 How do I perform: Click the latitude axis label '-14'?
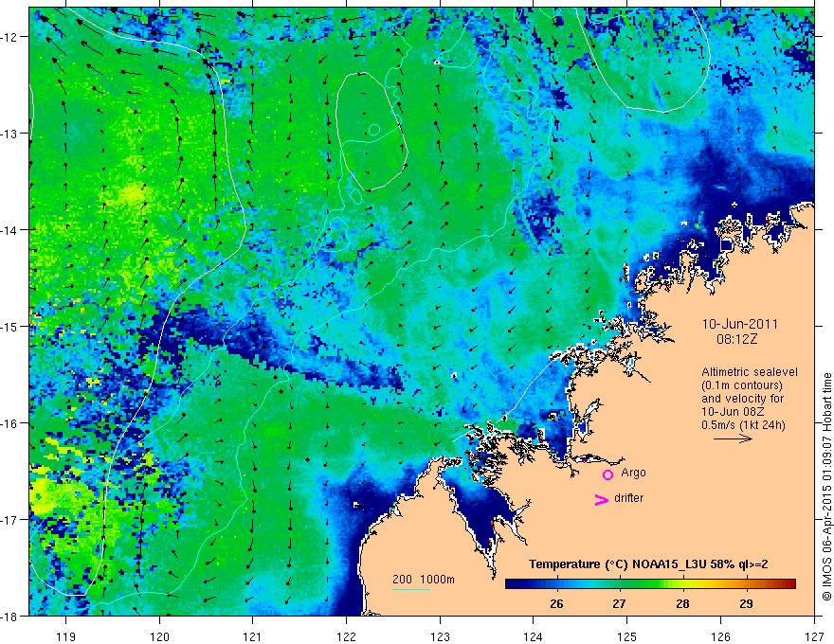pyautogui.click(x=10, y=229)
